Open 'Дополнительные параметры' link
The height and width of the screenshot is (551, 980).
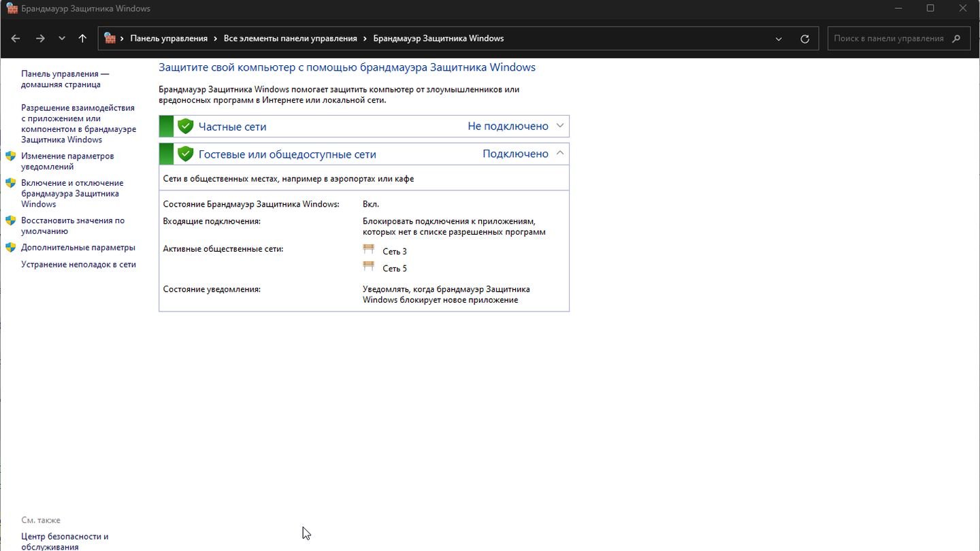[78, 248]
